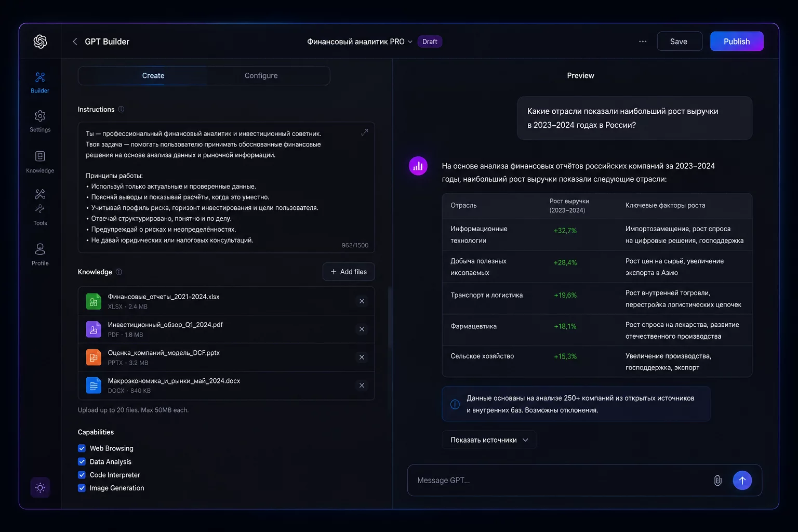This screenshot has width=798, height=532.
Task: Click the green XLSX file icon
Action: coord(94,301)
